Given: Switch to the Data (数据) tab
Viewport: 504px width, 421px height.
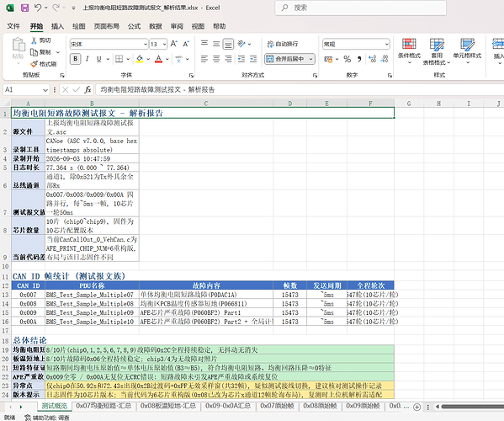Looking at the screenshot, I should coord(156,26).
